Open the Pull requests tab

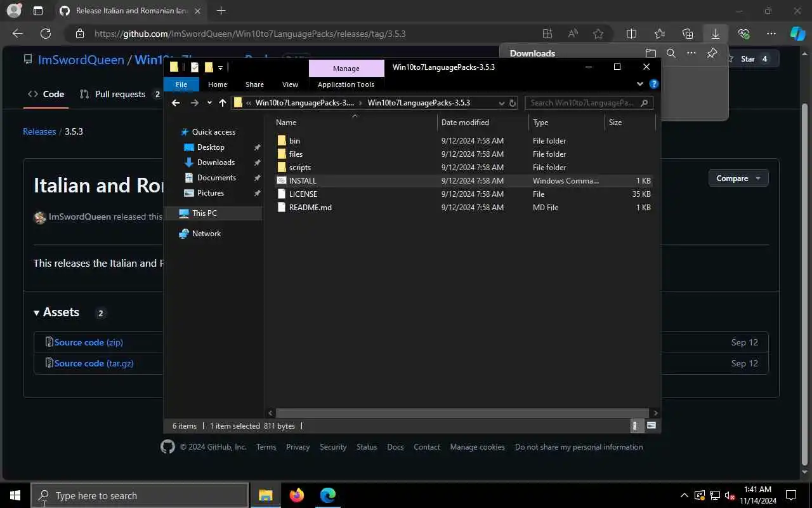(121, 94)
